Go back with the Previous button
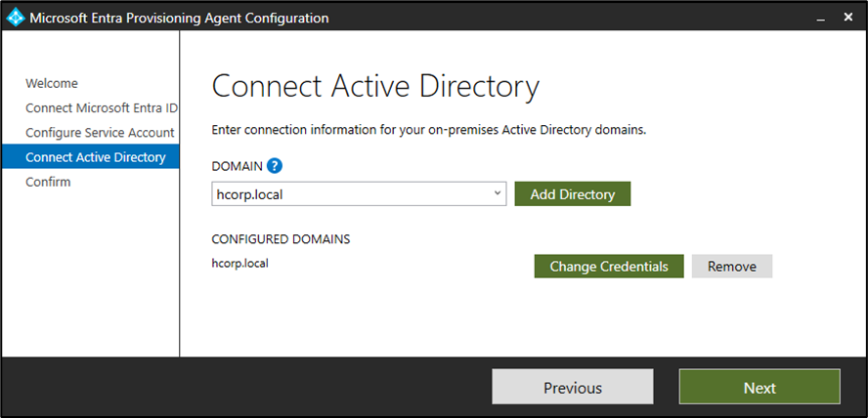868x418 pixels. coord(572,388)
